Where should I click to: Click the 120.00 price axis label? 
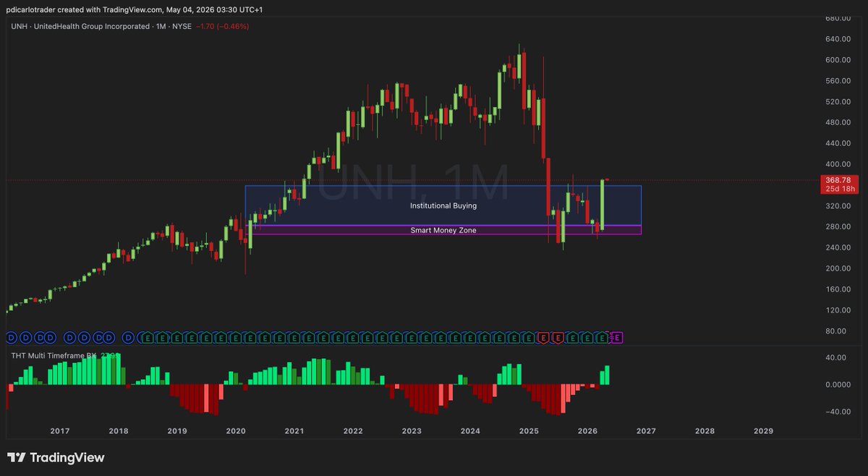[x=838, y=310]
